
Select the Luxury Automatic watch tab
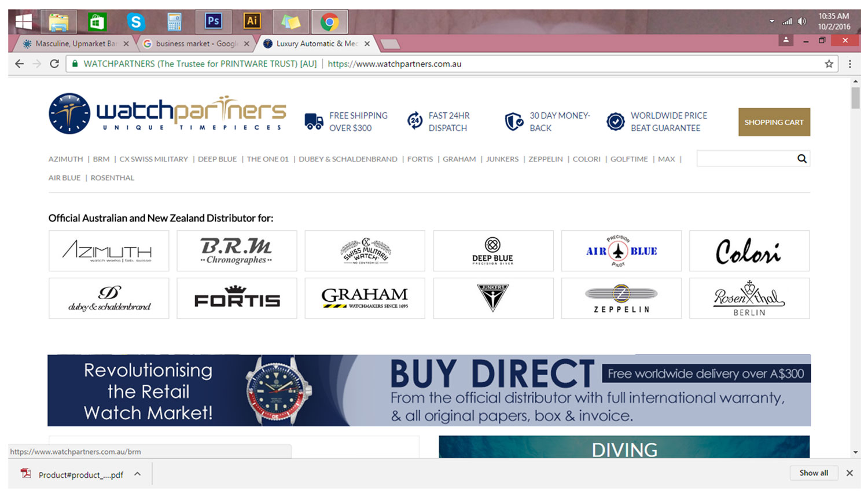(x=316, y=43)
